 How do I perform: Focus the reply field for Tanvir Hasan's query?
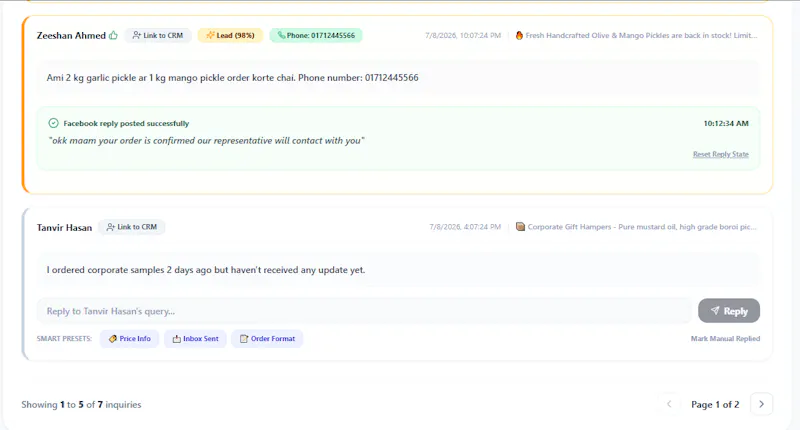pos(364,311)
